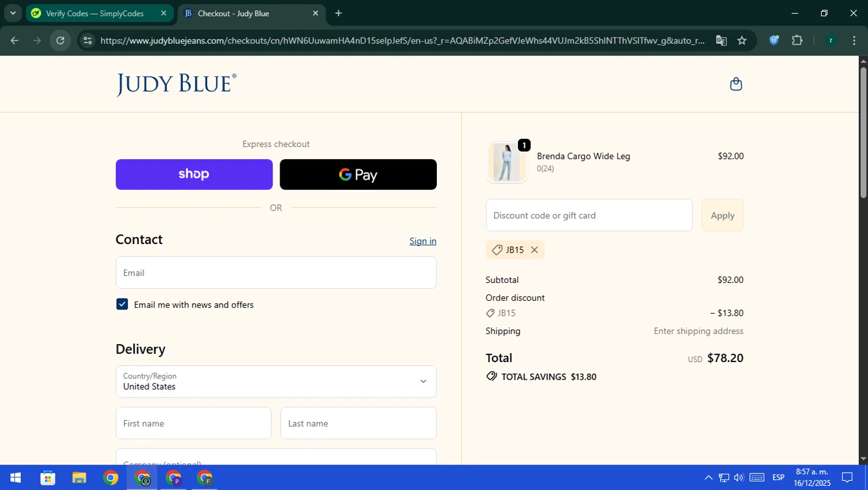Viewport: 868px width, 490px height.
Task: Show hidden system tray icons
Action: 708,478
